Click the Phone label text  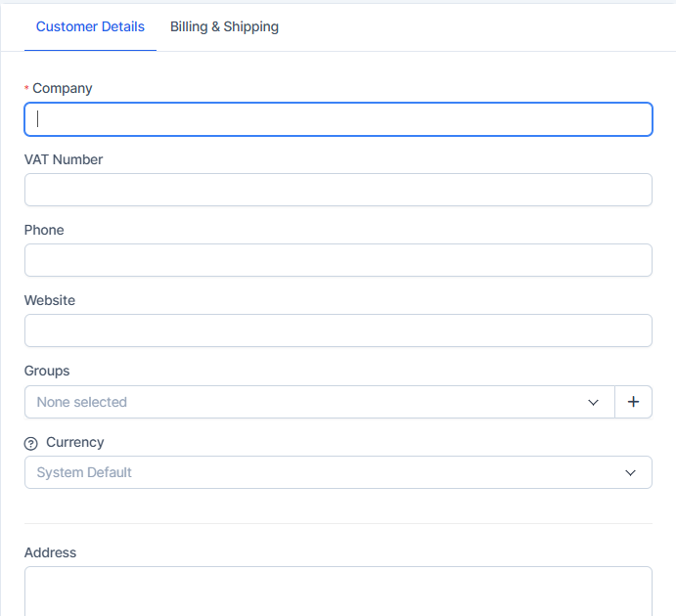[44, 230]
